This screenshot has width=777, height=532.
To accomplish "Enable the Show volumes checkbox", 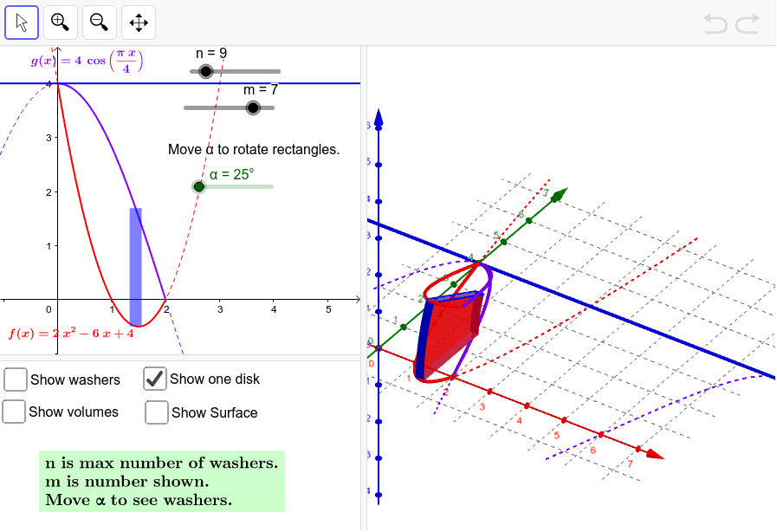I will 14,412.
